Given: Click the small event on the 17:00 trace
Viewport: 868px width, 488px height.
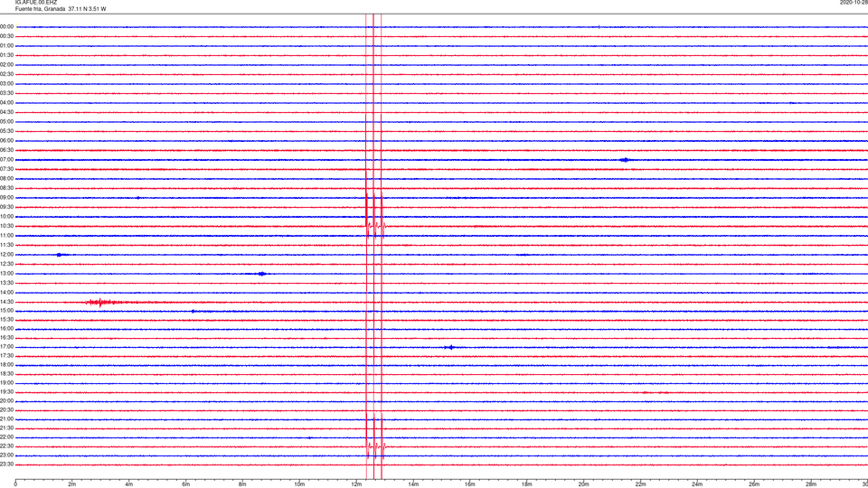Looking at the screenshot, I should pos(450,347).
